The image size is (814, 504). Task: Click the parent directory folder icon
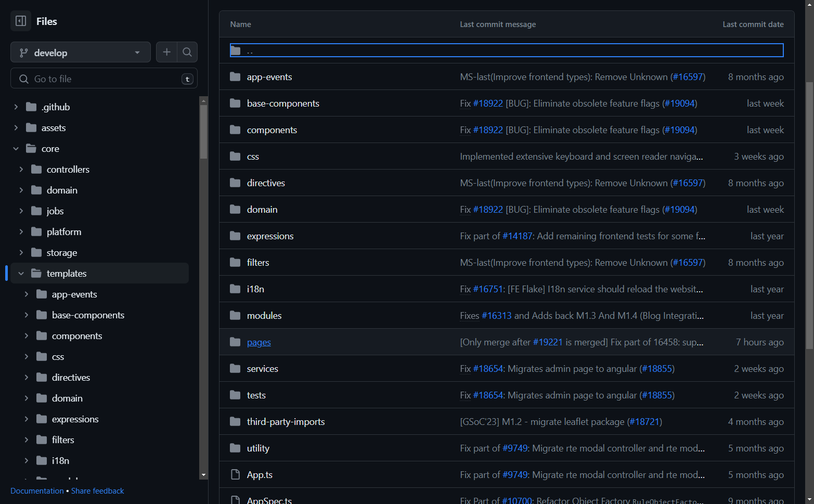(235, 50)
